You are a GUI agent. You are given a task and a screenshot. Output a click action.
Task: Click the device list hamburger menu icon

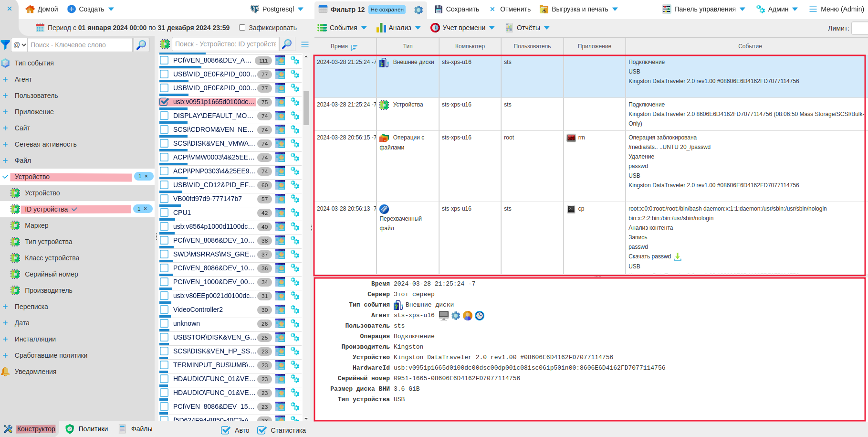(305, 44)
